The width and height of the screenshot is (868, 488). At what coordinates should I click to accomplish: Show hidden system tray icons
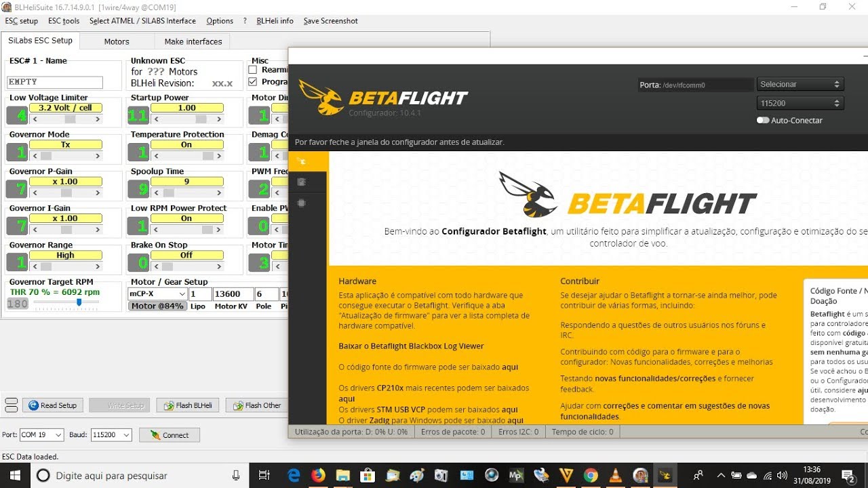tap(721, 475)
